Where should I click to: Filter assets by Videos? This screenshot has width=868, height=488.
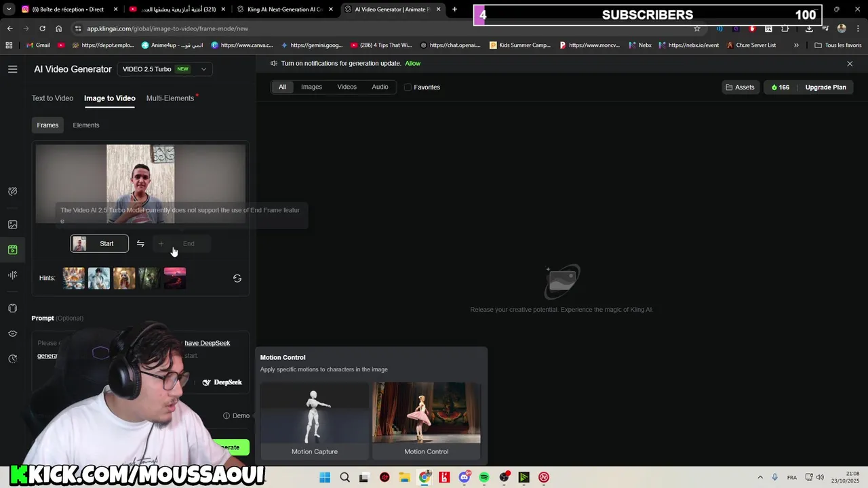tap(347, 87)
